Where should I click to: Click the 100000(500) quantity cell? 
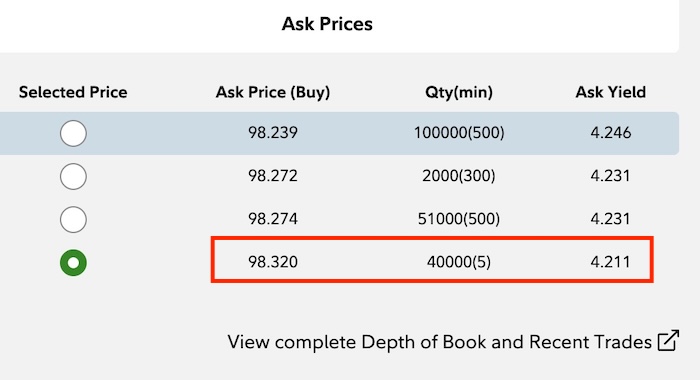tap(459, 133)
